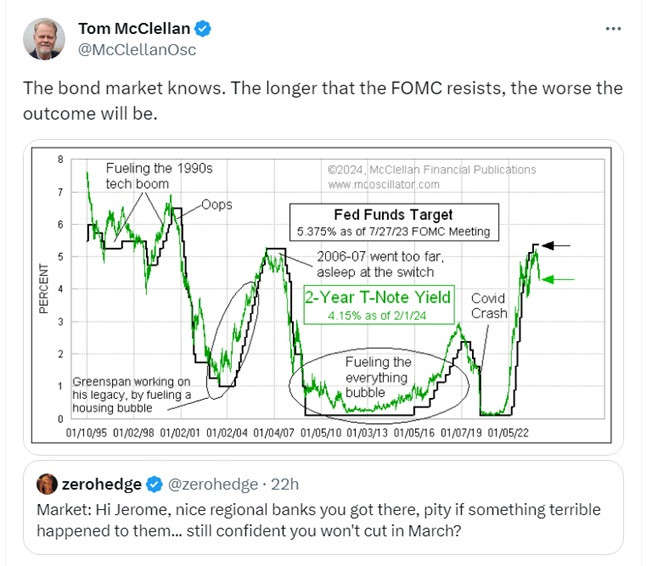Screen dimensions: 646x566
Task: Click the black arrow marking Fed Funds level
Action: pos(555,246)
